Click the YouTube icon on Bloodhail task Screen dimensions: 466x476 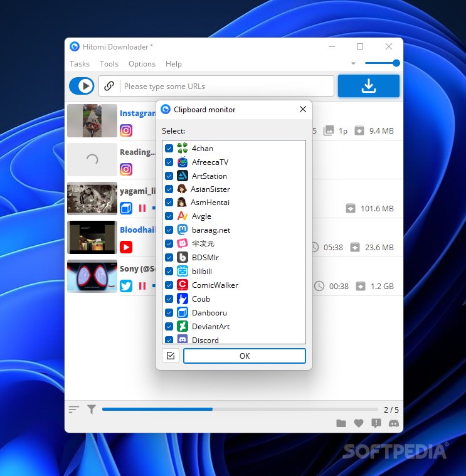tap(126, 247)
